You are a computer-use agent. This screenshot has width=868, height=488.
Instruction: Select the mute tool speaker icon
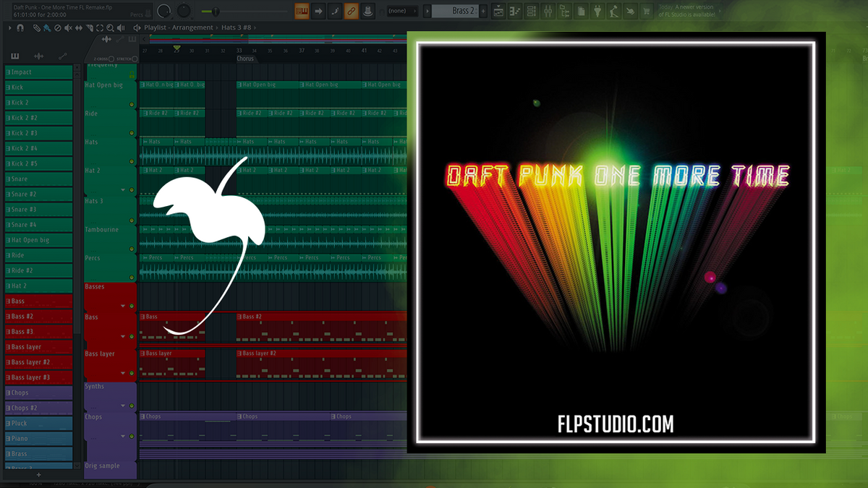point(68,28)
